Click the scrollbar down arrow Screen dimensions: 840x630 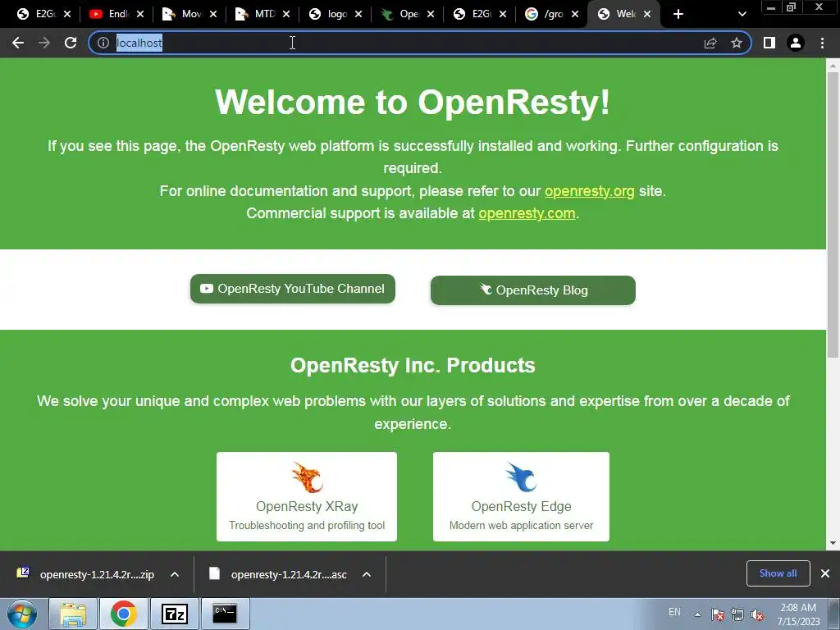click(833, 543)
